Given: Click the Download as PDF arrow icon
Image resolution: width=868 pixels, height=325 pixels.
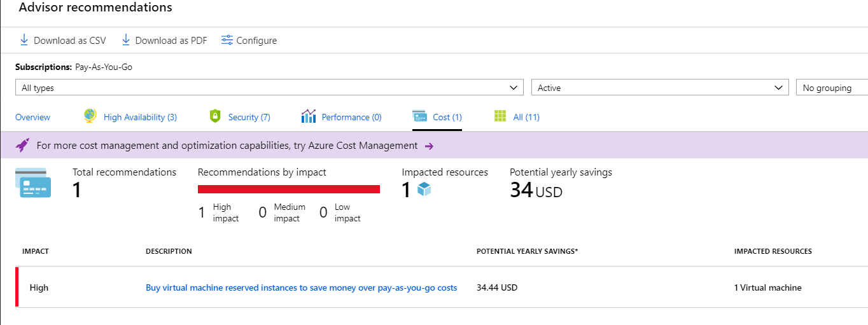Looking at the screenshot, I should point(126,40).
